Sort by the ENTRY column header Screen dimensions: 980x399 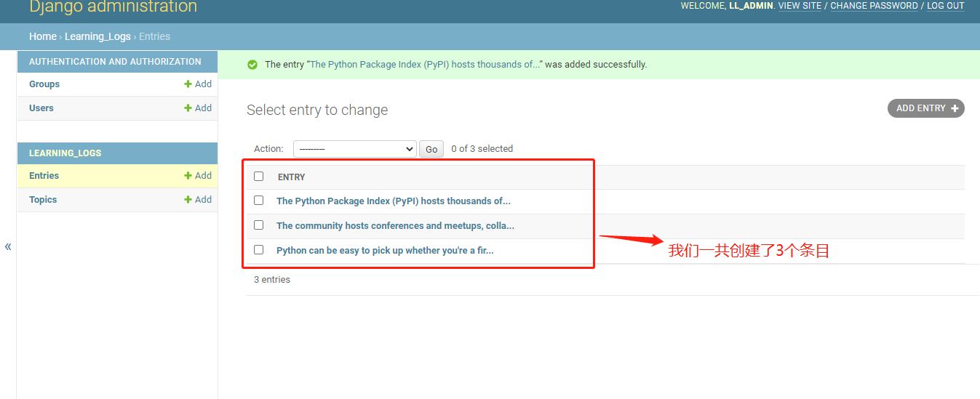[291, 177]
